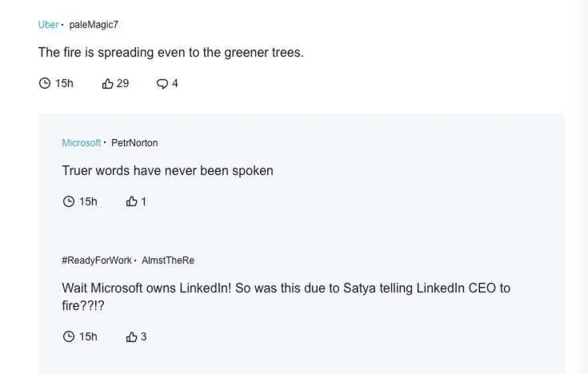Open the Microsoft company link
588x374 pixels.
(x=81, y=143)
